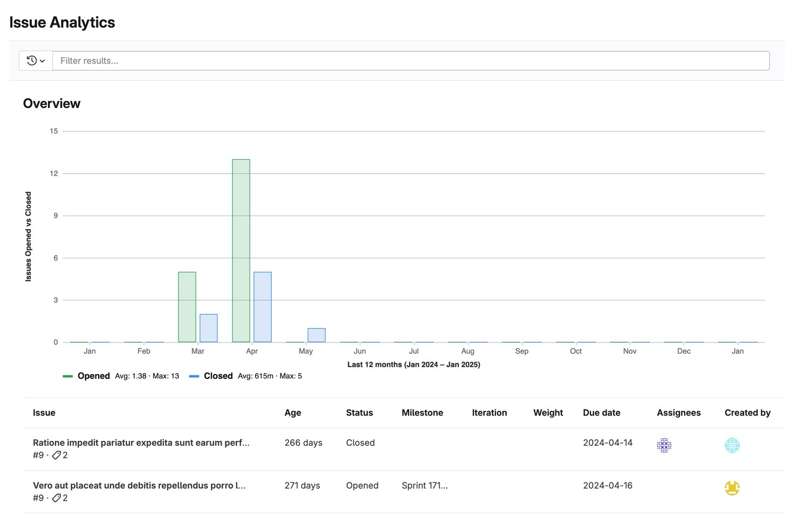Click the Issue column header
The image size is (798, 532).
44,413
